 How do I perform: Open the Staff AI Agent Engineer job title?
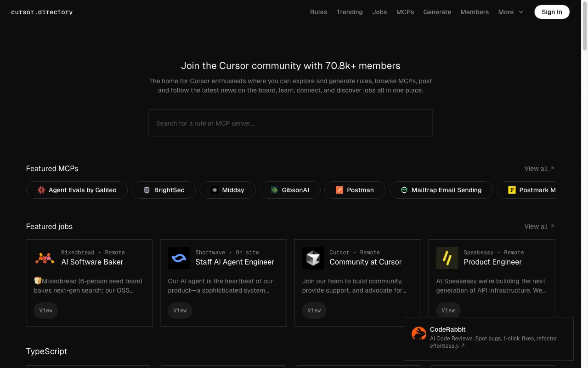coord(235,262)
